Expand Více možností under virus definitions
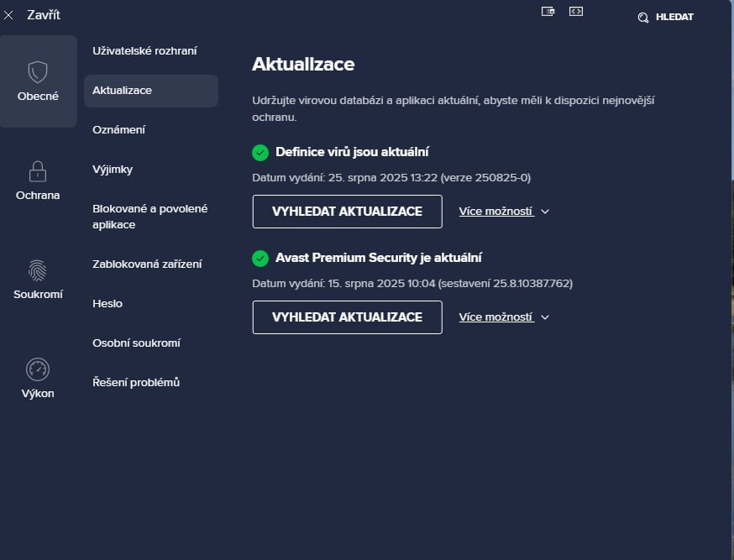 click(496, 211)
